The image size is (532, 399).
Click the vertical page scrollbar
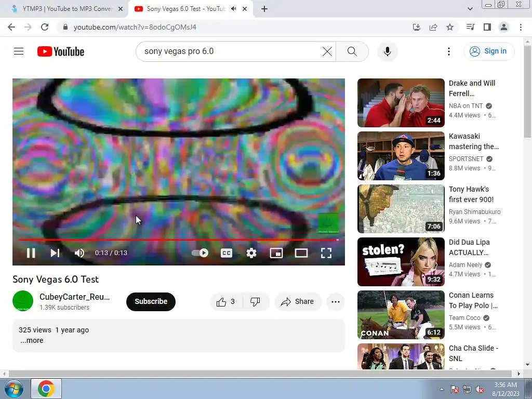527,91
